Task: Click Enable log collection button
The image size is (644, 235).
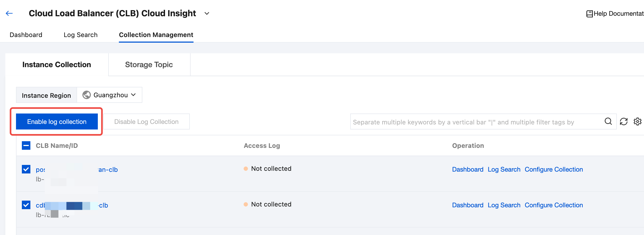Action: pyautogui.click(x=57, y=121)
